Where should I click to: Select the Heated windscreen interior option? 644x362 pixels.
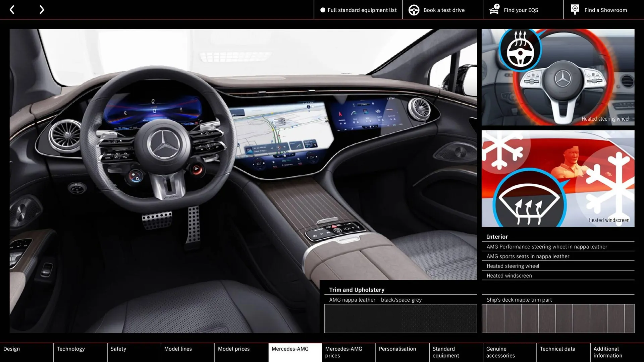[509, 276]
